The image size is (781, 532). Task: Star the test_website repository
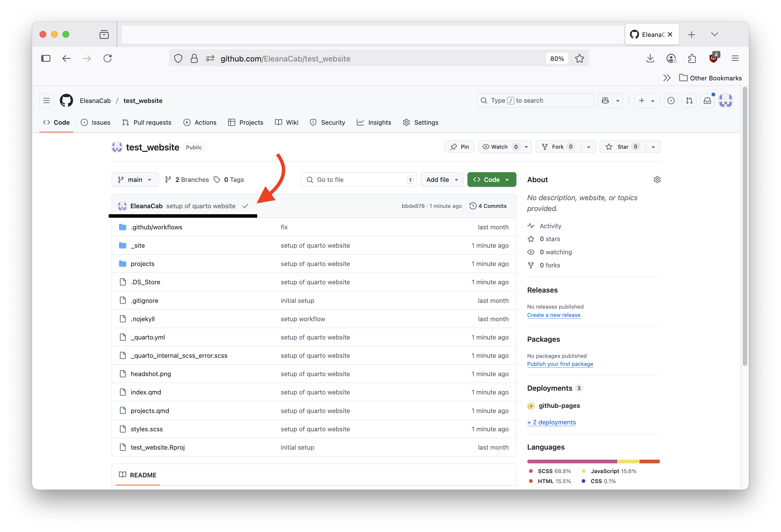click(623, 146)
